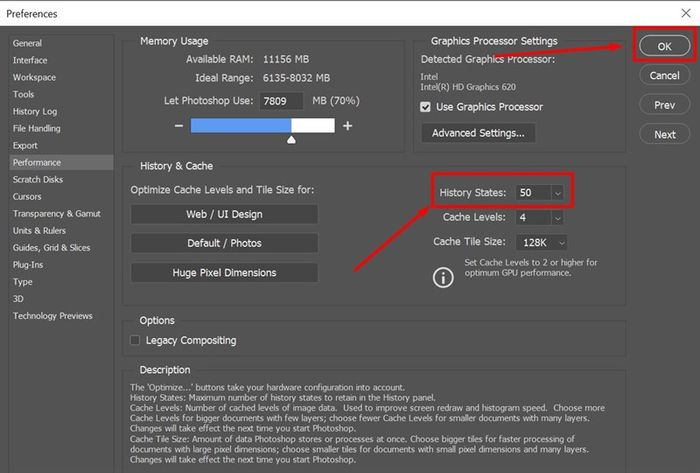Open Plug-Ins preferences category
The width and height of the screenshot is (700, 473).
click(x=28, y=265)
